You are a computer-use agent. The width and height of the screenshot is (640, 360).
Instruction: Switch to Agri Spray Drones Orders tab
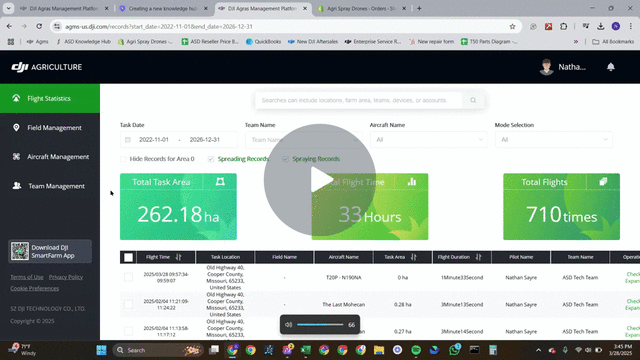362,9
